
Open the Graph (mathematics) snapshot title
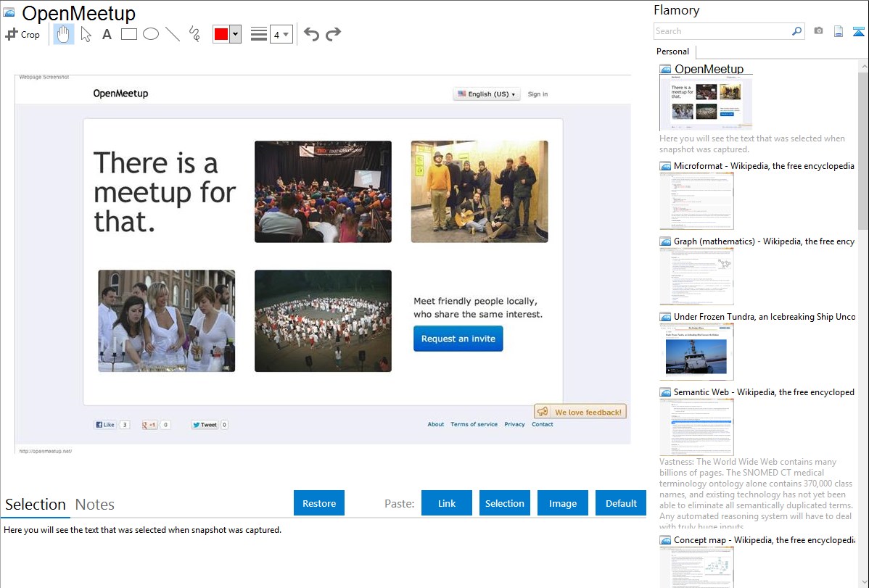click(x=764, y=241)
